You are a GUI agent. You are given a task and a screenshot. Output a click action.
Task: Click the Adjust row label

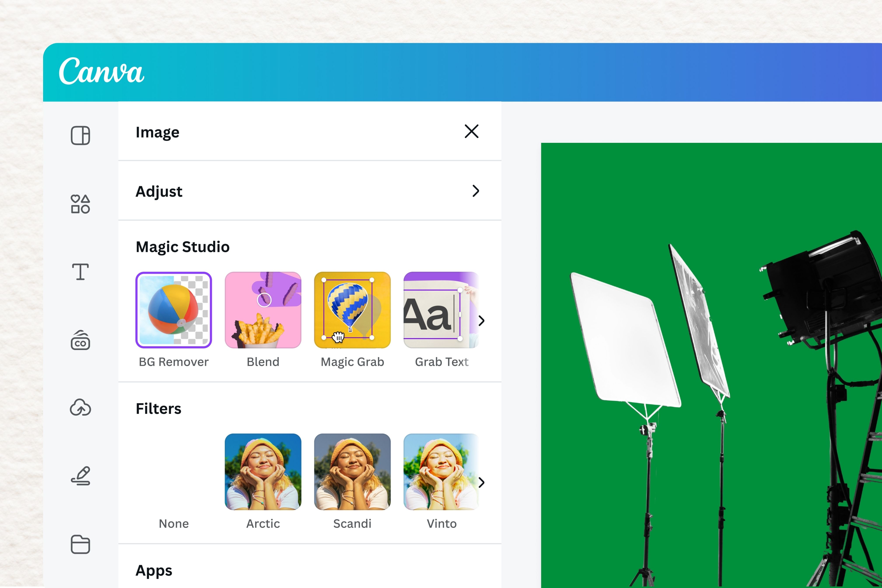[159, 192]
